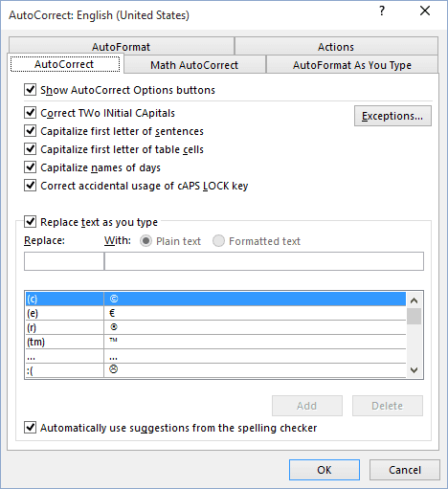This screenshot has height=489, width=448.
Task: Confirm with the OK button
Action: tap(325, 470)
